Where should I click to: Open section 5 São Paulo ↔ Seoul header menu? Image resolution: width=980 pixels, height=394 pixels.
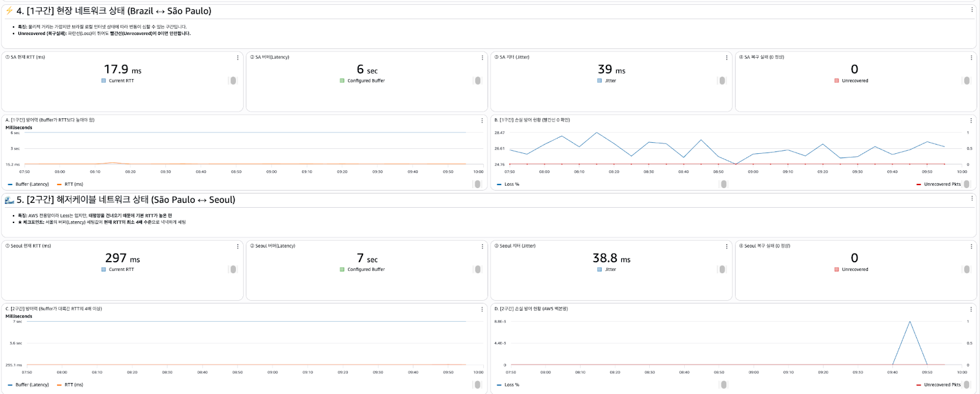click(971, 199)
